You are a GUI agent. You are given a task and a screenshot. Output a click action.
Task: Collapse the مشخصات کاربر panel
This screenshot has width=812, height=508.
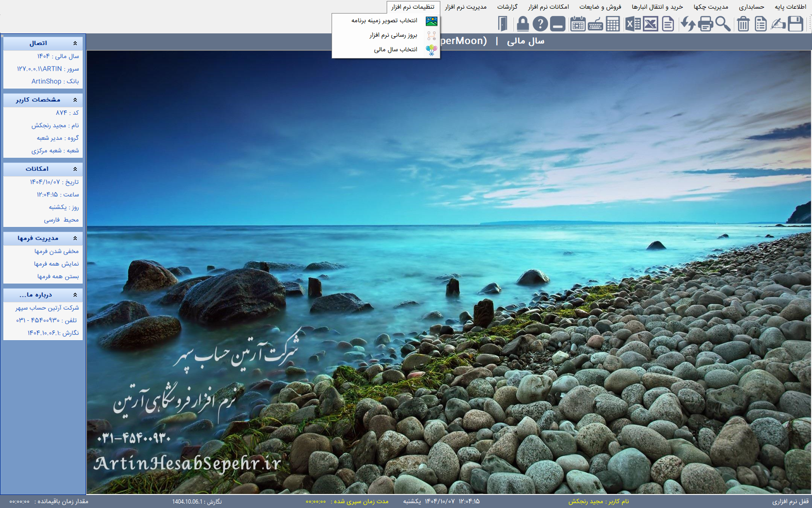point(75,100)
